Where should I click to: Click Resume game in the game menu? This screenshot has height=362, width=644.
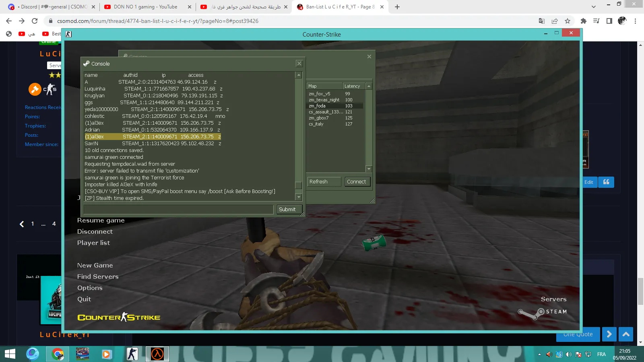[101, 220]
